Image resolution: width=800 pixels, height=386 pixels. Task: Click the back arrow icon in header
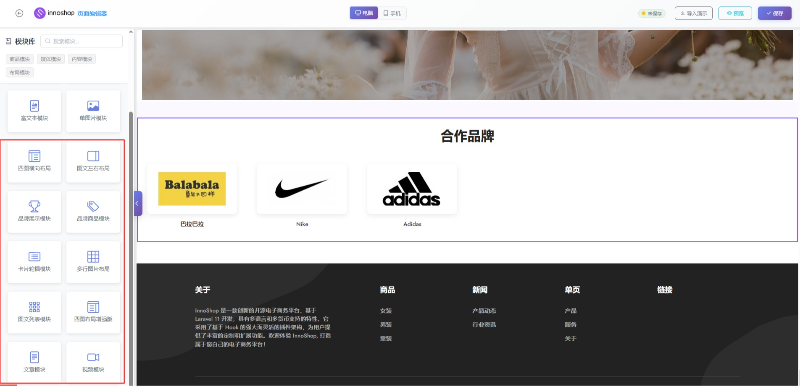point(19,13)
